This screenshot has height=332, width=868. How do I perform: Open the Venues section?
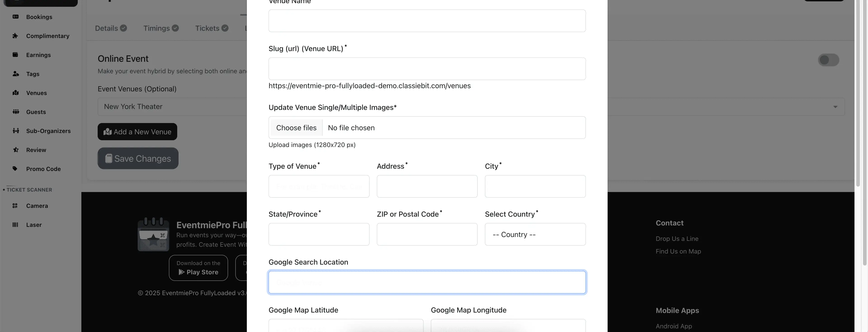(36, 93)
